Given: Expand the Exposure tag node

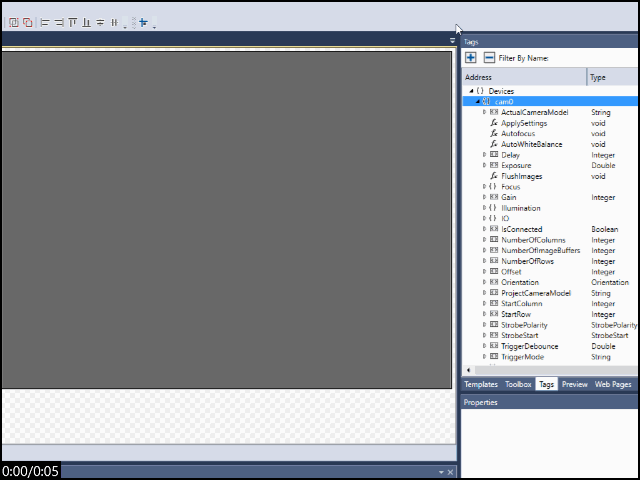Looking at the screenshot, I should 484,166.
